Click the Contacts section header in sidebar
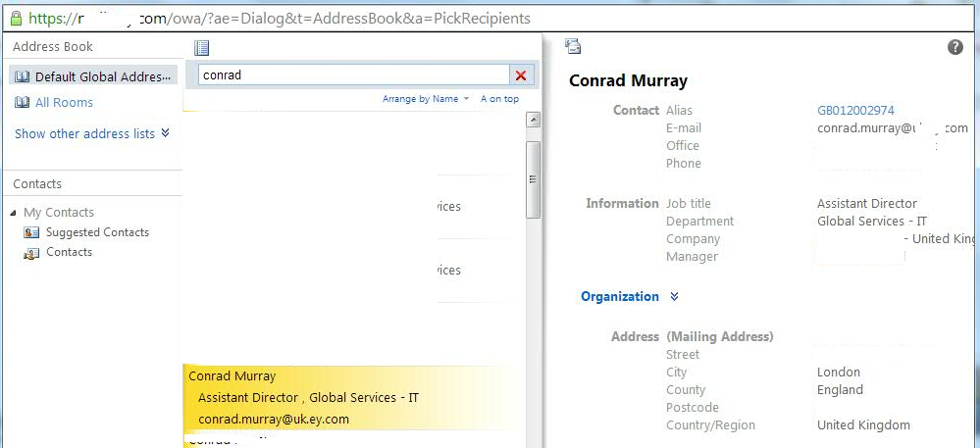This screenshot has width=980, height=448. (x=37, y=184)
